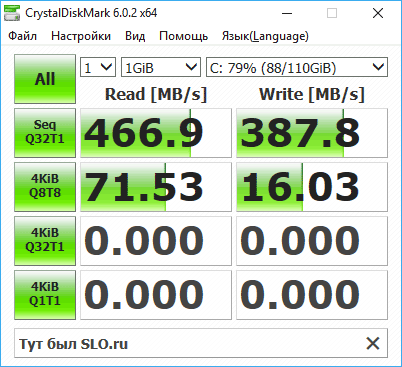The image size is (402, 367).
Task: Click the 4KiB Q32T1 read result 0.000
Action: 156,241
